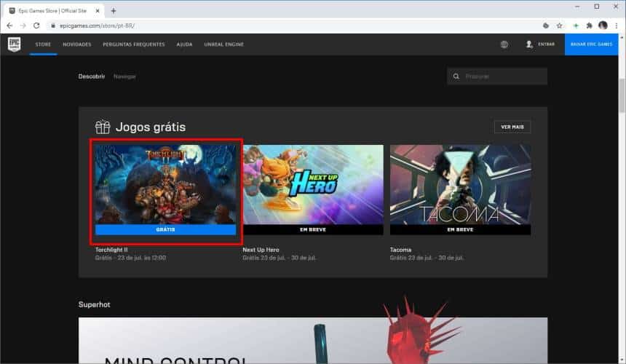Click the green plus extension icon
This screenshot has width=626, height=364.
pyautogui.click(x=575, y=25)
